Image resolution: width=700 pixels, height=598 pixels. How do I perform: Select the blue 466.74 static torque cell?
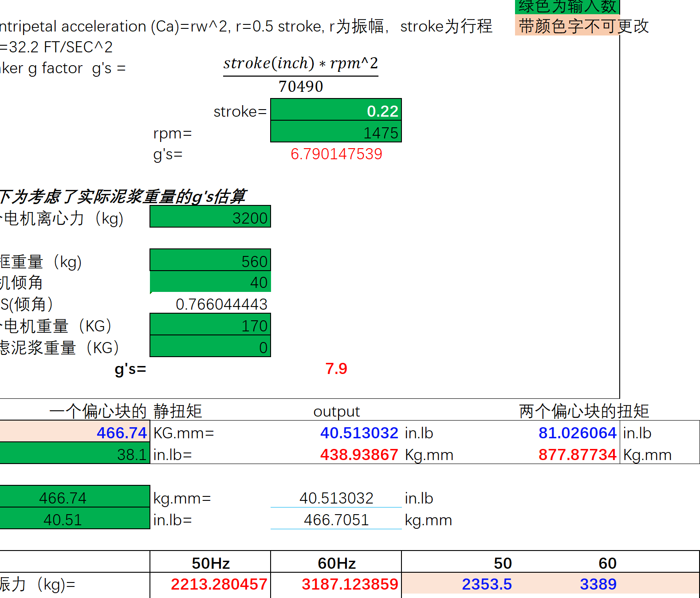pos(75,431)
